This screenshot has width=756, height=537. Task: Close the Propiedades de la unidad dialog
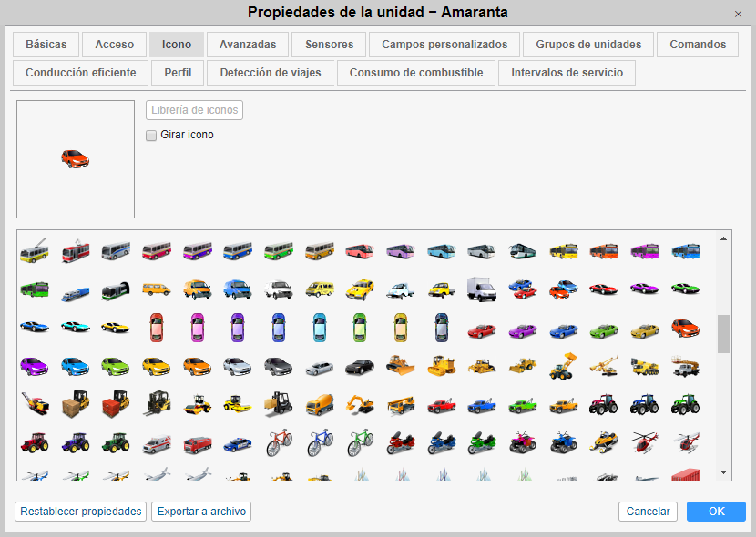738,14
